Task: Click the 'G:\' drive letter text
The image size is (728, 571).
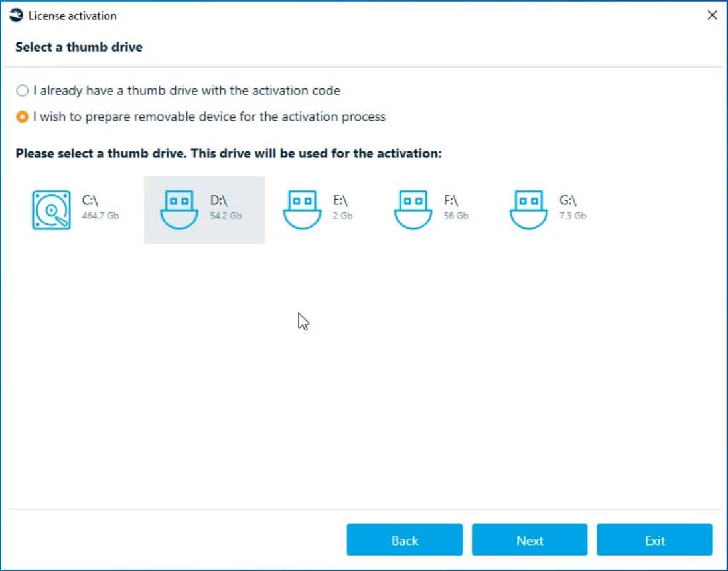Action: coord(568,200)
